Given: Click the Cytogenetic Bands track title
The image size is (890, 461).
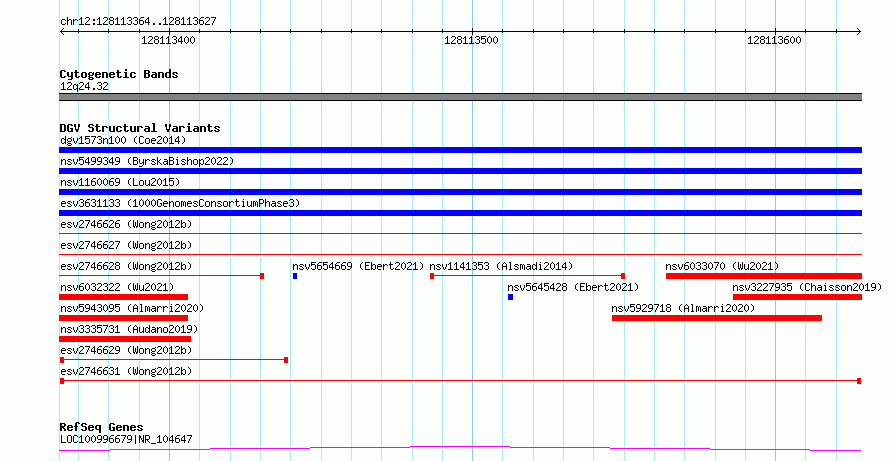Looking at the screenshot, I should tap(119, 74).
